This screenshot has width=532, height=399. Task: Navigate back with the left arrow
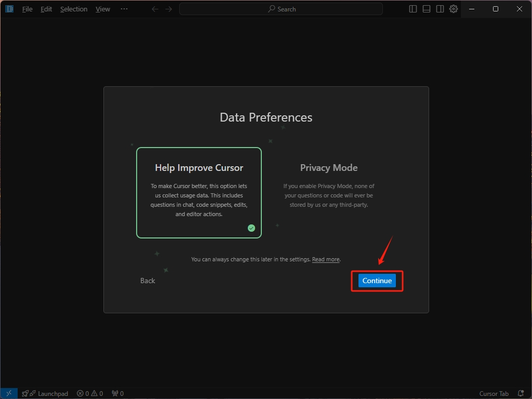[155, 9]
